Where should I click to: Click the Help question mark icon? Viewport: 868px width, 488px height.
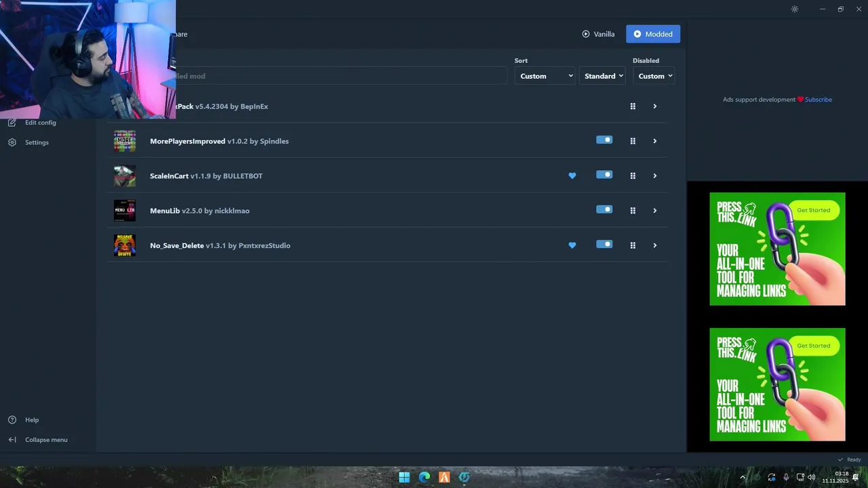click(x=12, y=420)
